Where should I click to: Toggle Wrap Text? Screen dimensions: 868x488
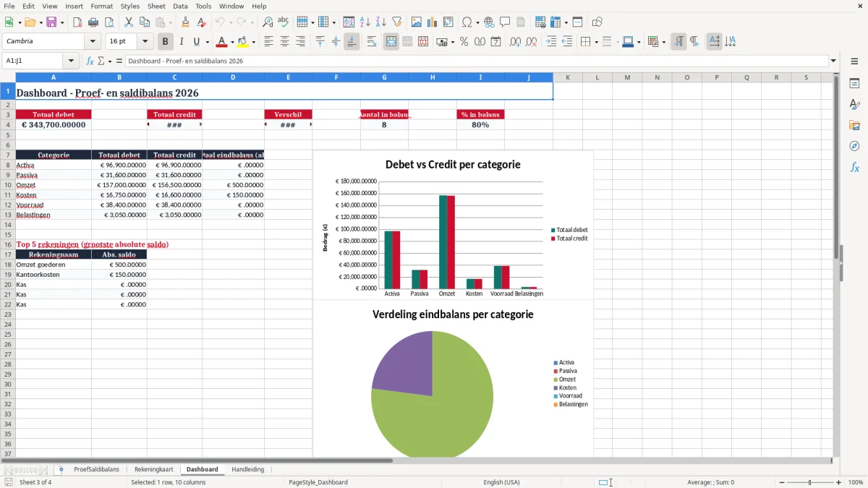click(x=372, y=42)
